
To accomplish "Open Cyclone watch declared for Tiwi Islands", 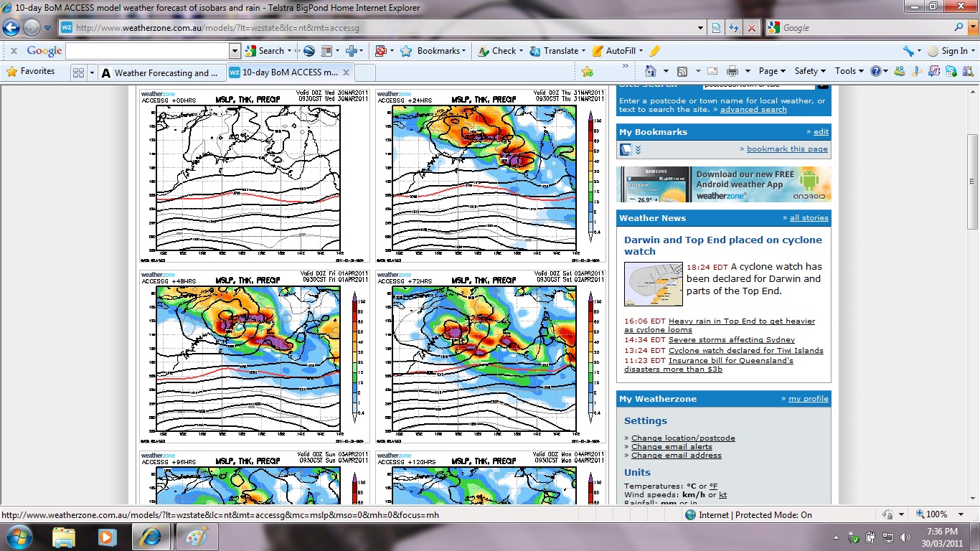I will pos(746,351).
